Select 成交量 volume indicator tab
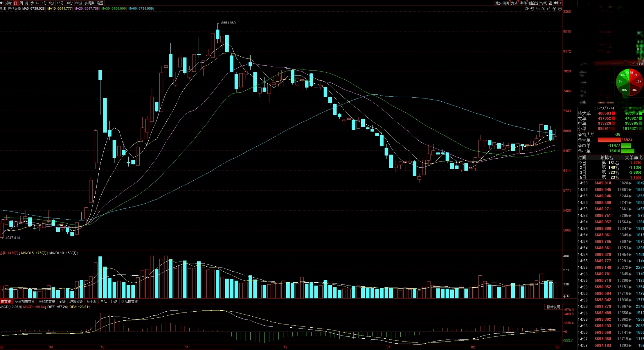644x350 pixels. (x=6, y=302)
